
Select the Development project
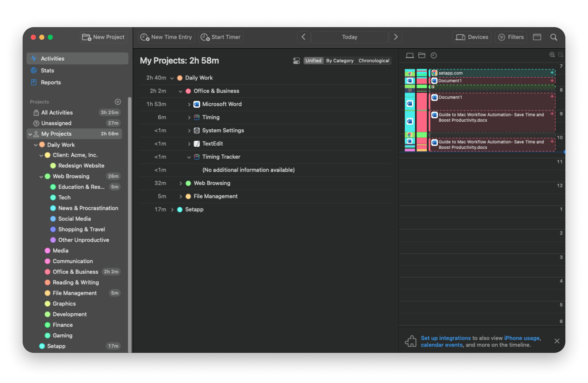pos(69,314)
